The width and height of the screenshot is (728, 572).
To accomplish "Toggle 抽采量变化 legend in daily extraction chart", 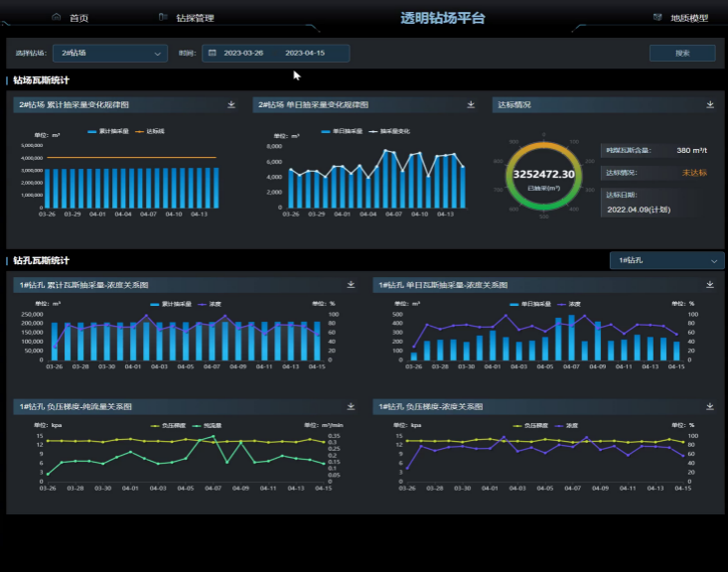I will click(389, 131).
